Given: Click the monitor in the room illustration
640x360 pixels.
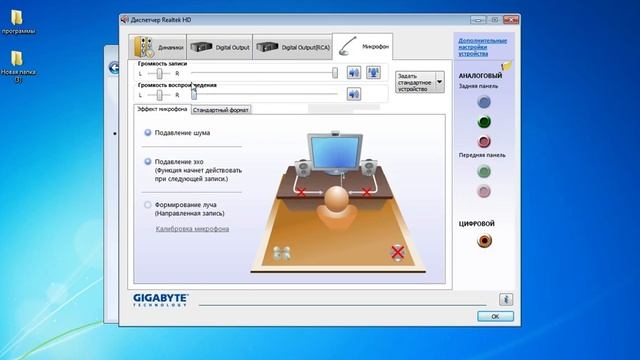Looking at the screenshot, I should click(335, 153).
